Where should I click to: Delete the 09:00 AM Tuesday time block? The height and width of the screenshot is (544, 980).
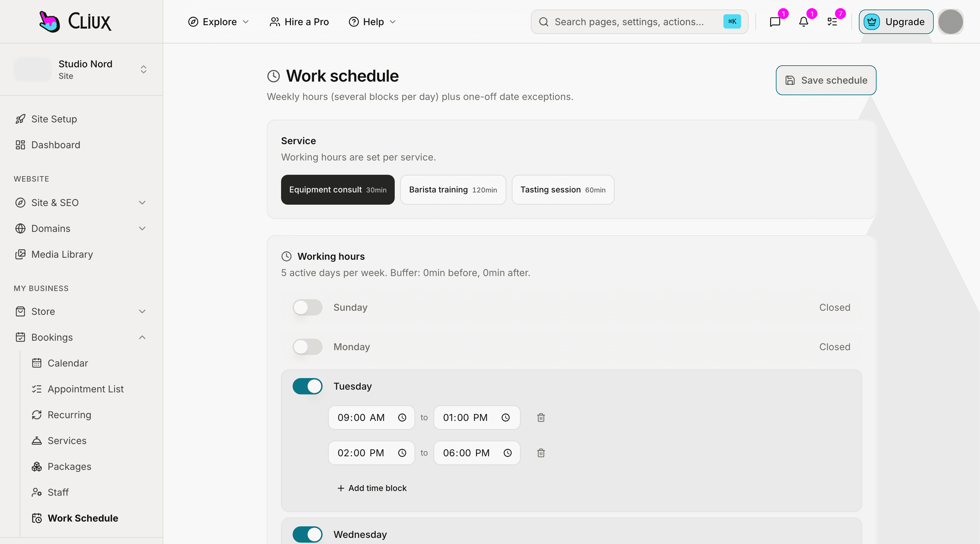pos(541,418)
